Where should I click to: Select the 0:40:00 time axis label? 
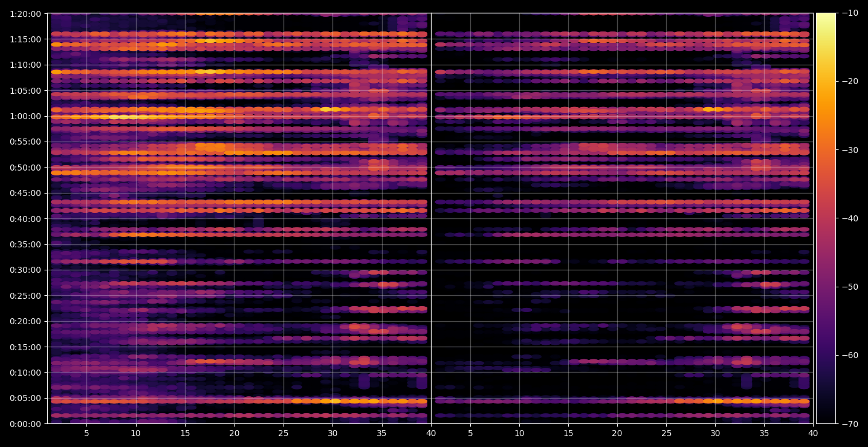[x=25, y=218]
